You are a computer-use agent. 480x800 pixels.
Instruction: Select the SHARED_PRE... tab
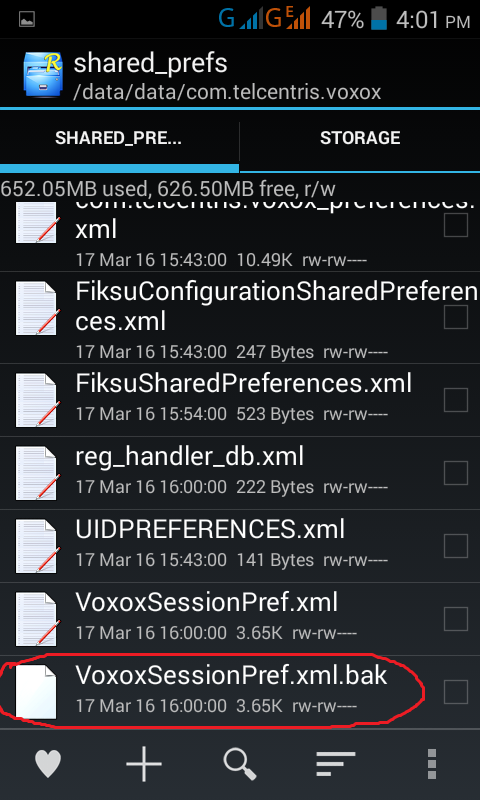pyautogui.click(x=119, y=138)
